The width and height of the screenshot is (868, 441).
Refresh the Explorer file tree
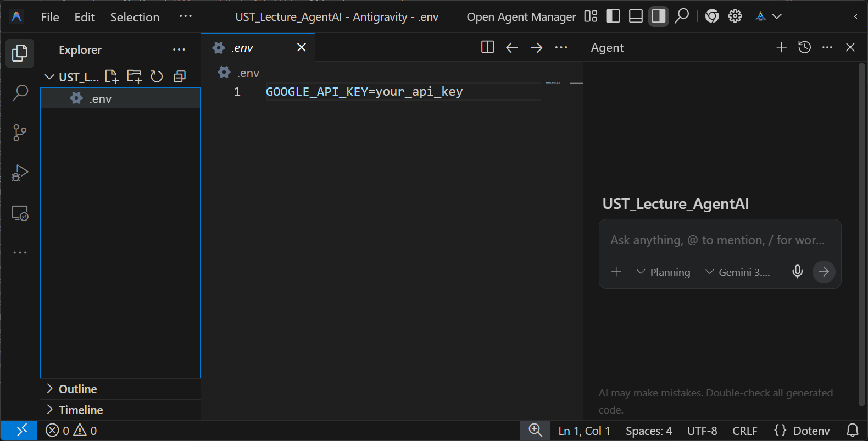point(157,76)
